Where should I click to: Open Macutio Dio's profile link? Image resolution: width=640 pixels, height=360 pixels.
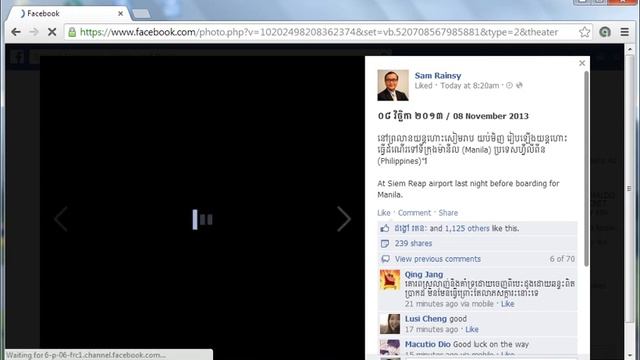pyautogui.click(x=428, y=344)
